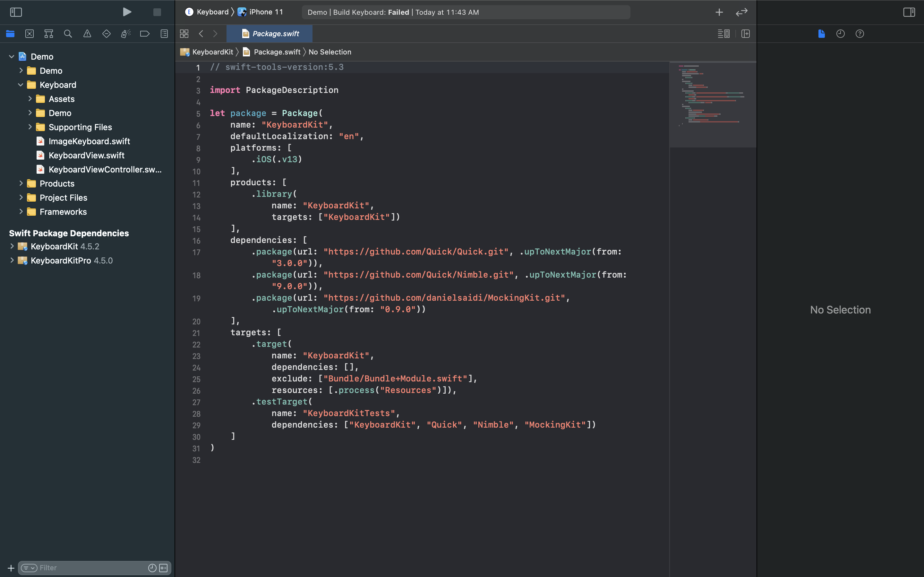Image resolution: width=924 pixels, height=577 pixels.
Task: Stop the current build
Action: click(x=157, y=12)
